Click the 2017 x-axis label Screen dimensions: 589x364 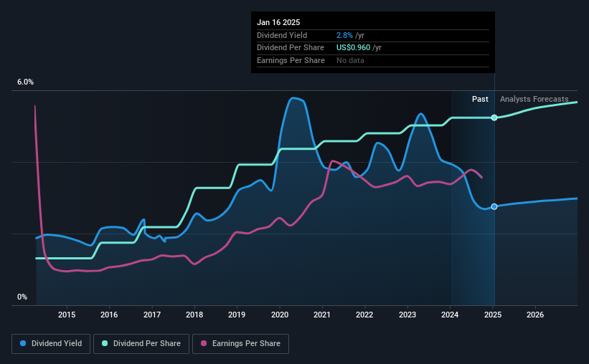pyautogui.click(x=152, y=315)
